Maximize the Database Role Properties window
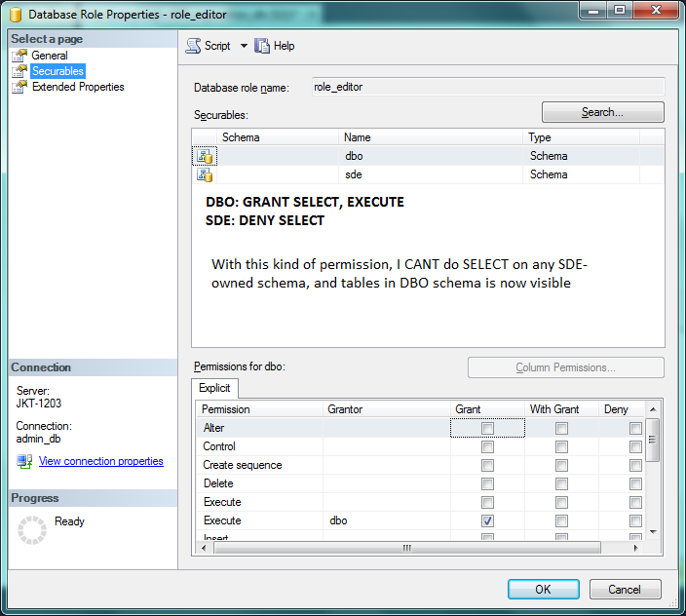686x616 pixels. tap(620, 11)
